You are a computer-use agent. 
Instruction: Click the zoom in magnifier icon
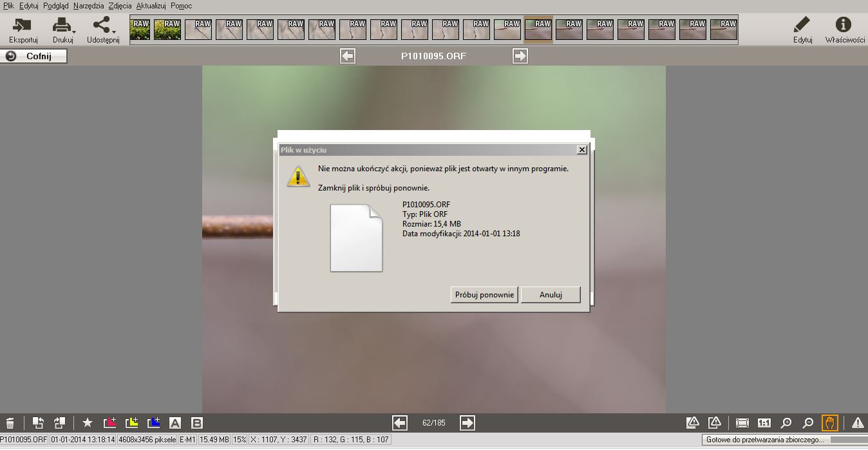click(x=786, y=423)
